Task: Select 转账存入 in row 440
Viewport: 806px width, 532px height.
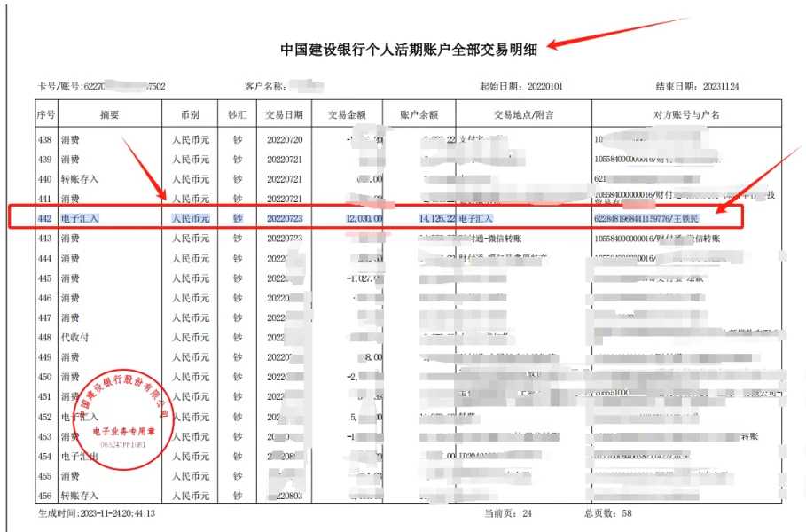Action: point(79,179)
